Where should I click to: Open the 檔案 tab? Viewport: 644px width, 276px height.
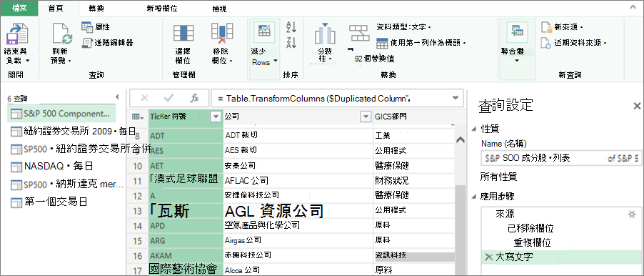19,8
